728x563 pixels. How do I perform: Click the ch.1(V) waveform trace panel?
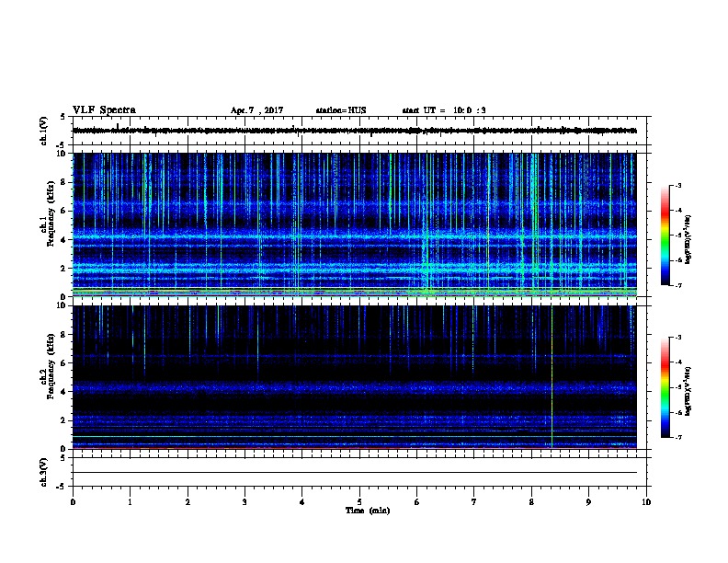tap(359, 131)
